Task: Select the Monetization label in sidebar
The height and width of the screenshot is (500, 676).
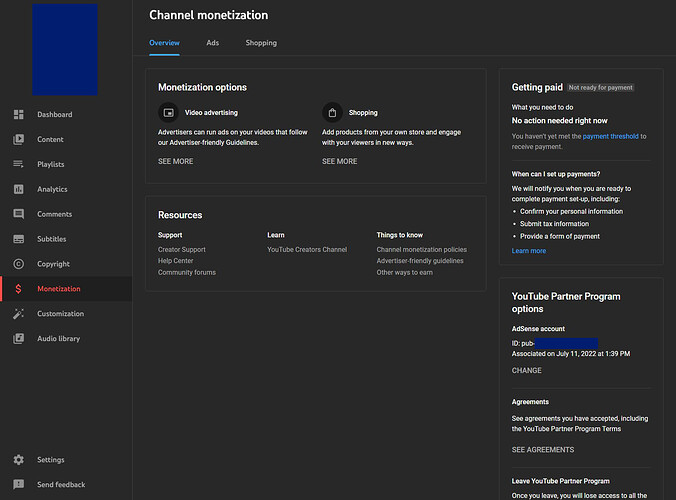Action: click(59, 289)
